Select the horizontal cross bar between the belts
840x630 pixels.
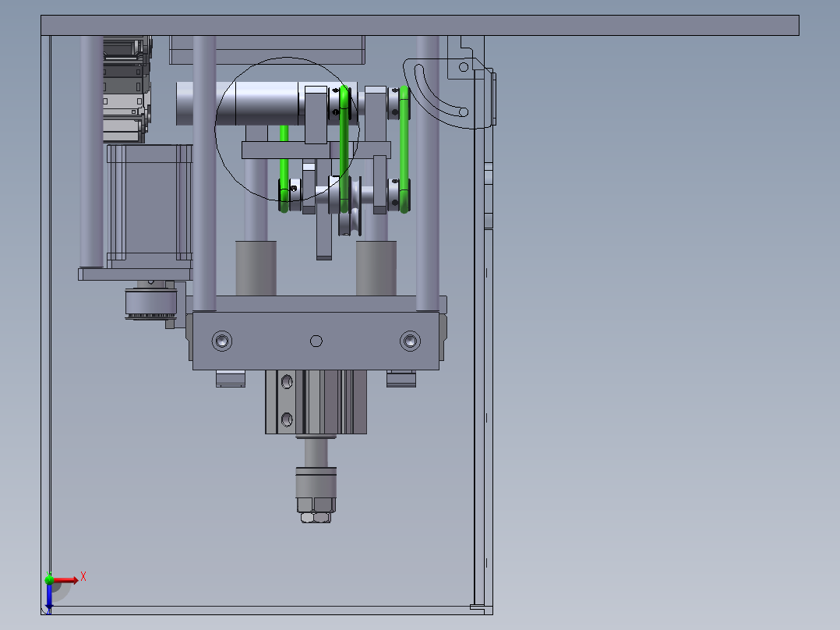[x=316, y=150]
